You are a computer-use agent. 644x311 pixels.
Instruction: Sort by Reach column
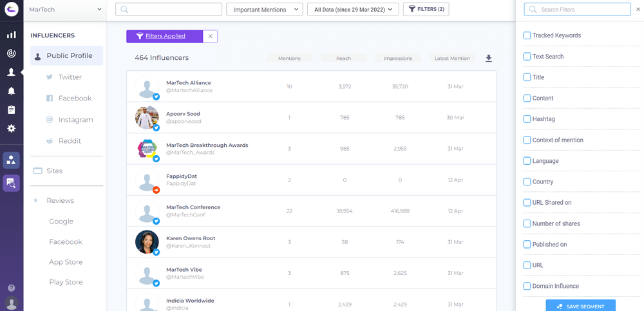[344, 59]
